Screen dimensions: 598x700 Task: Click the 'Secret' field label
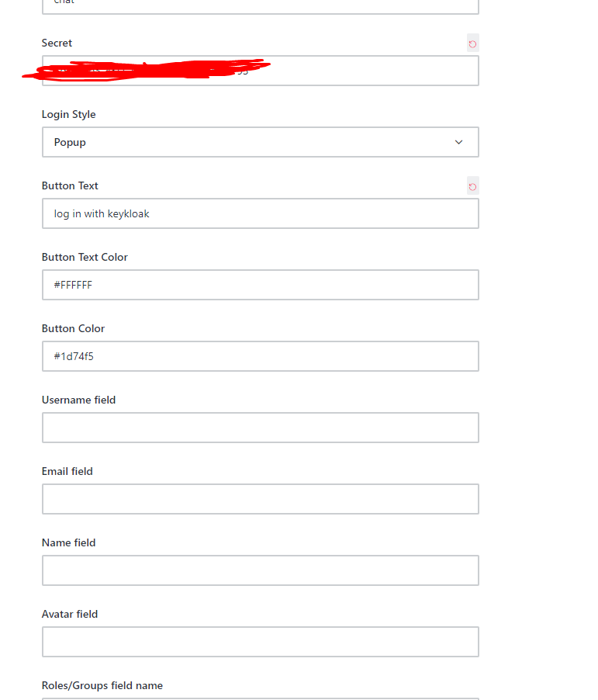click(x=57, y=43)
